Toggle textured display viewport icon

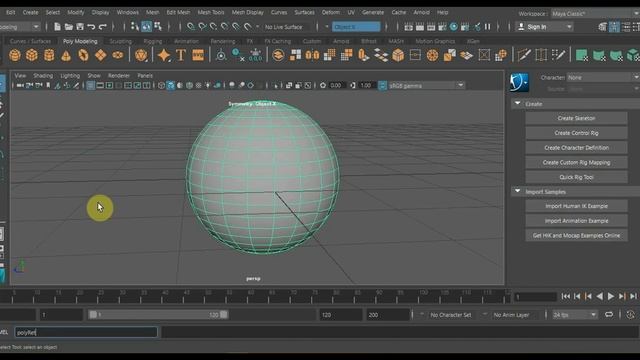(x=198, y=85)
